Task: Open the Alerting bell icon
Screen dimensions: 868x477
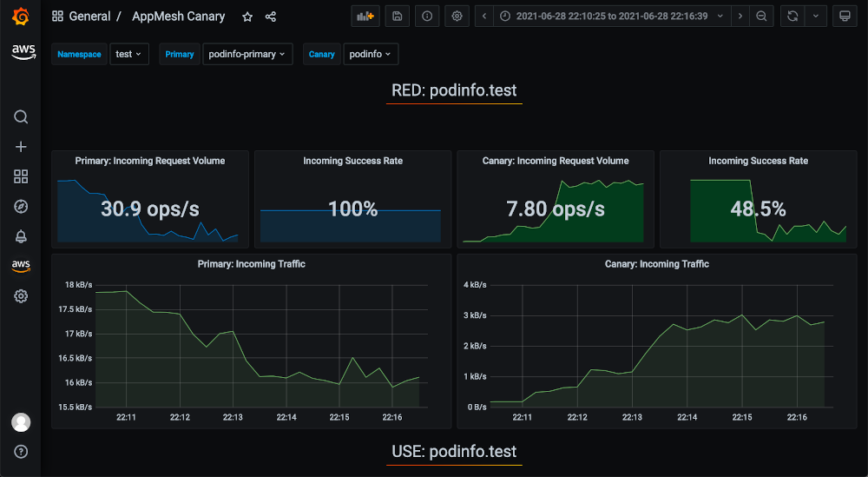Action: pos(21,236)
